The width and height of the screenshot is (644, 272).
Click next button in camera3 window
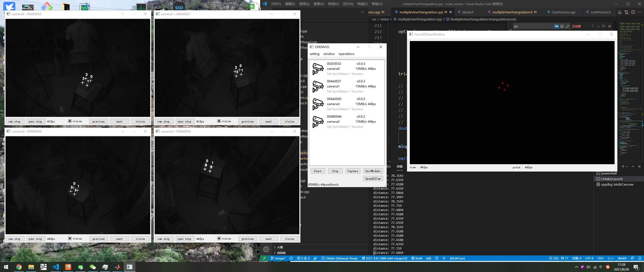point(268,239)
